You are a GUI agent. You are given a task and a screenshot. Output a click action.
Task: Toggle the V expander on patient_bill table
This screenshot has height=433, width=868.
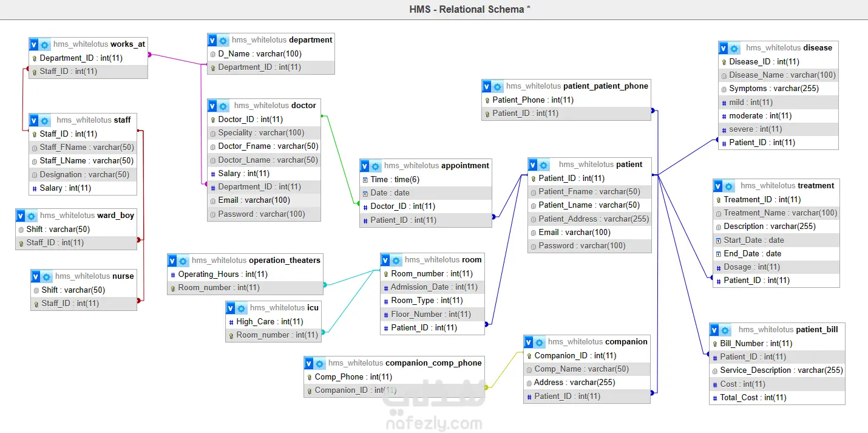[715, 330]
